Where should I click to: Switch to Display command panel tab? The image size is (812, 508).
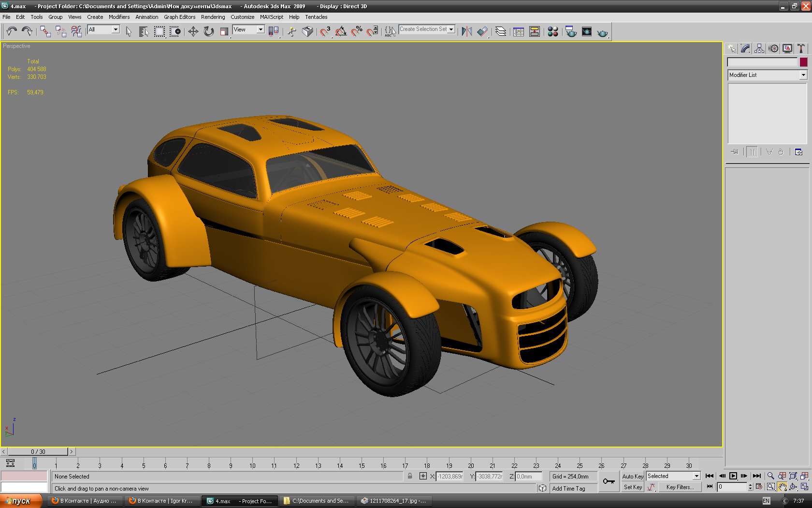click(x=787, y=48)
